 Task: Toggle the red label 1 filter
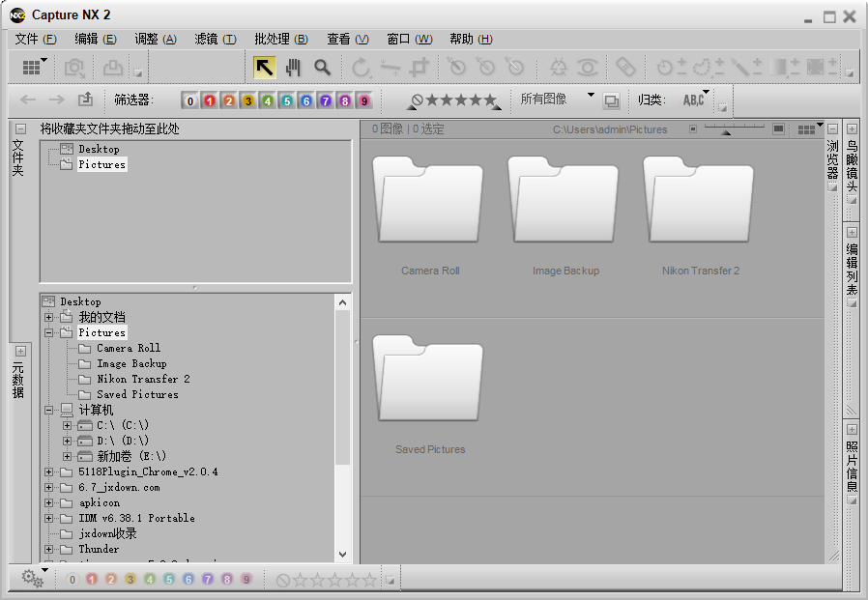tap(210, 100)
